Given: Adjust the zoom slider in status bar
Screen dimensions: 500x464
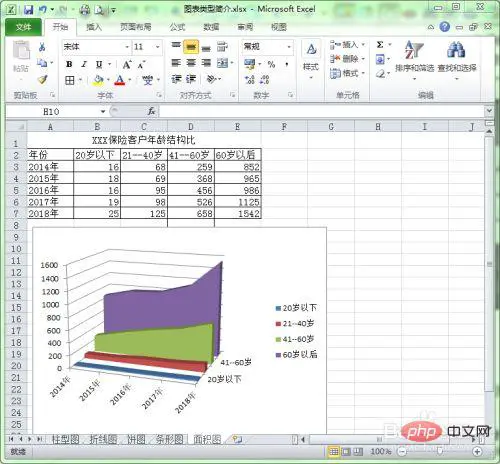Looking at the screenshot, I should (440, 452).
